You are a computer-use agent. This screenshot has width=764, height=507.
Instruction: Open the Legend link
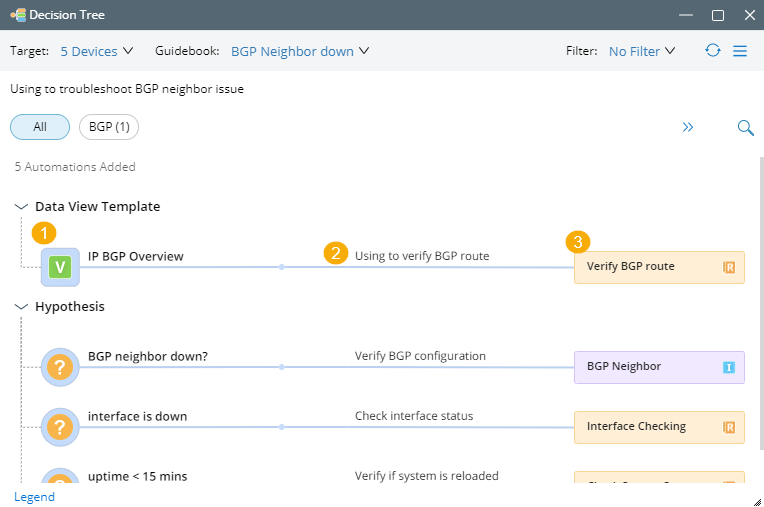[34, 497]
